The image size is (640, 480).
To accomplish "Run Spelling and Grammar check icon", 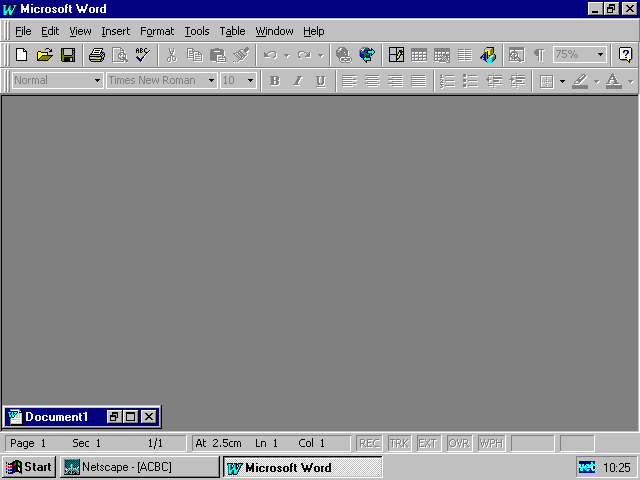I will (142, 55).
